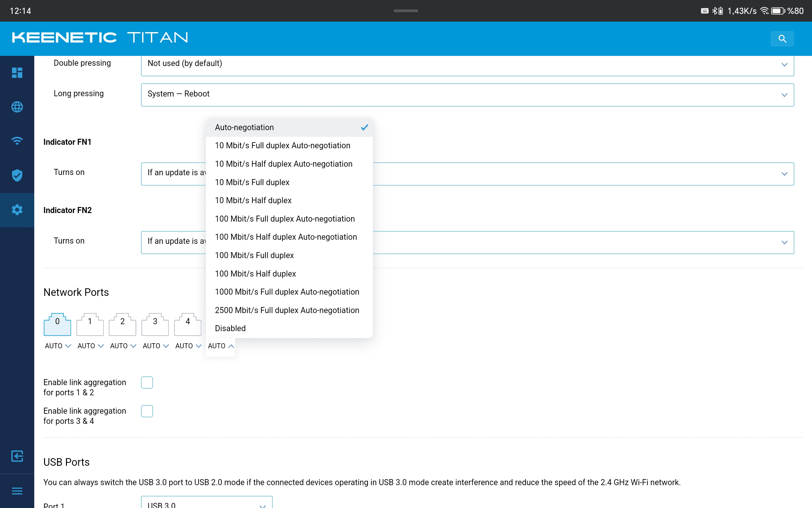This screenshot has width=812, height=508.
Task: Choose 1000 Mbit/s Full duplex Auto-negotiation
Action: pos(289,292)
